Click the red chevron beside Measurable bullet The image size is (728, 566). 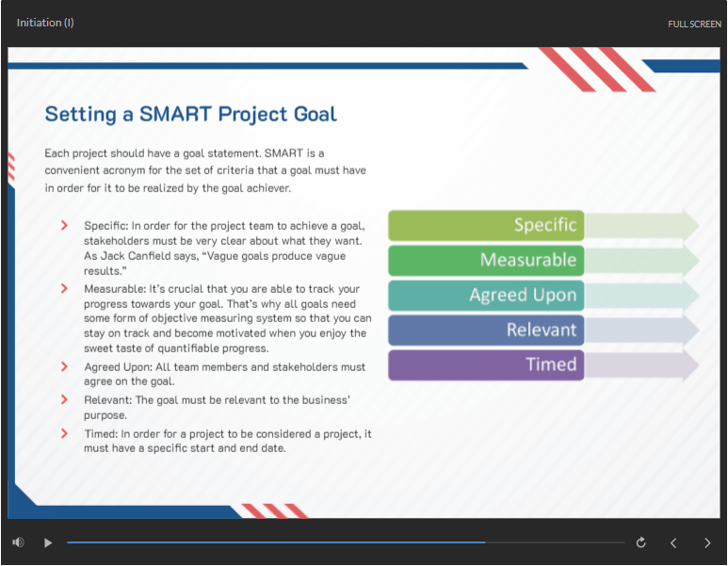point(65,289)
